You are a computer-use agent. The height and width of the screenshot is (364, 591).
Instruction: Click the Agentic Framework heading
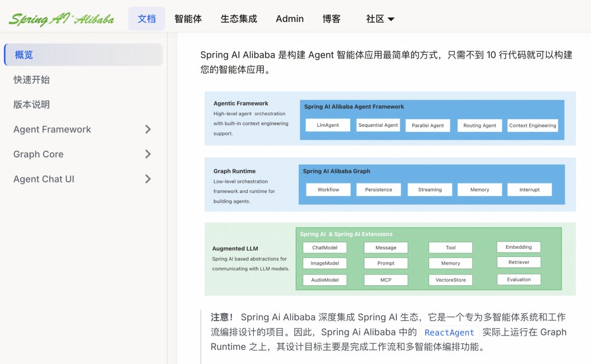pyautogui.click(x=241, y=103)
